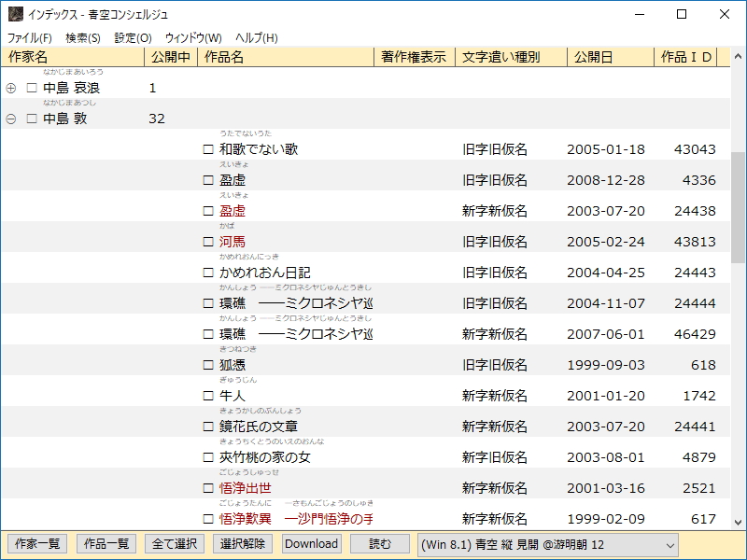Select the 狐憑 title
The height and width of the screenshot is (560, 747).
click(233, 365)
